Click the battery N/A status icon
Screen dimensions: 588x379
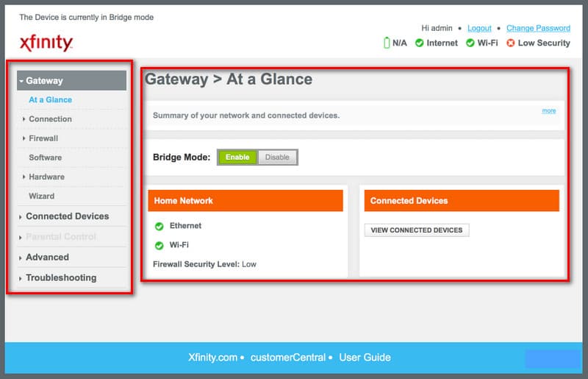(387, 43)
